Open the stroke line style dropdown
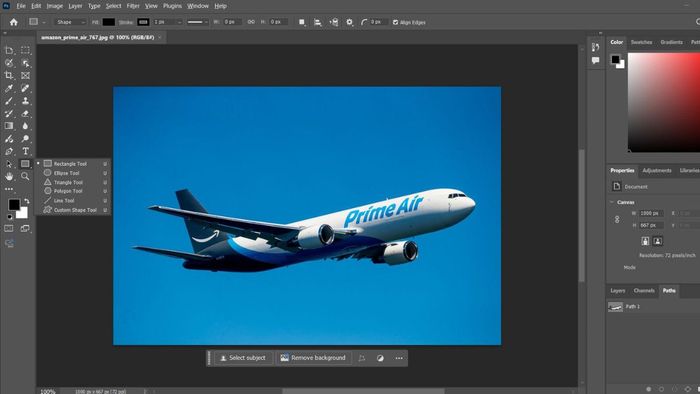Viewport: 700px width, 394px height. click(197, 22)
